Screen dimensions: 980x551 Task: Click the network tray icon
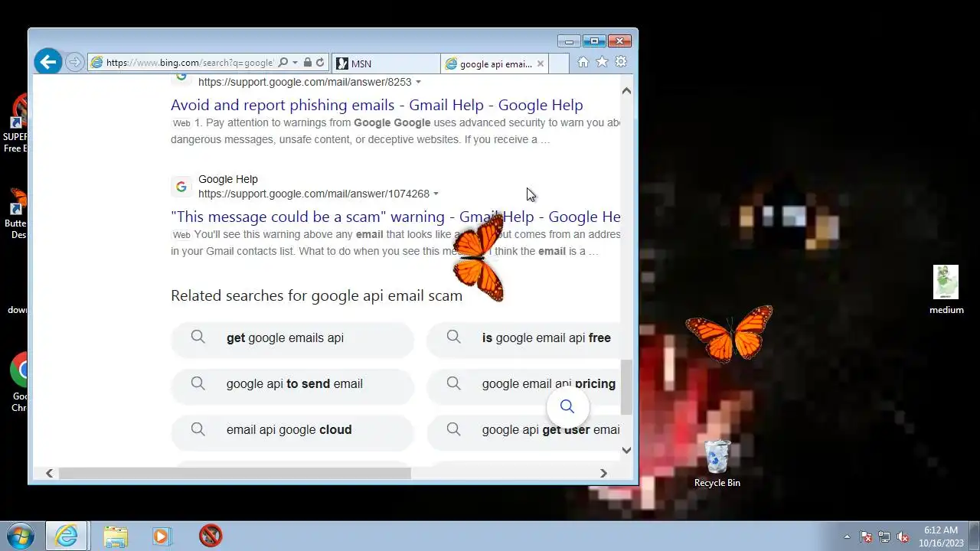point(884,536)
